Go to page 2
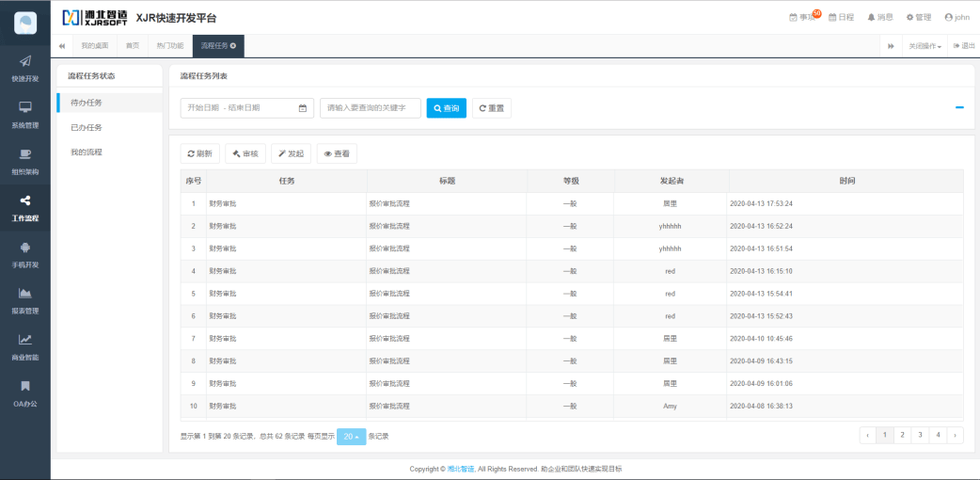 coord(902,435)
